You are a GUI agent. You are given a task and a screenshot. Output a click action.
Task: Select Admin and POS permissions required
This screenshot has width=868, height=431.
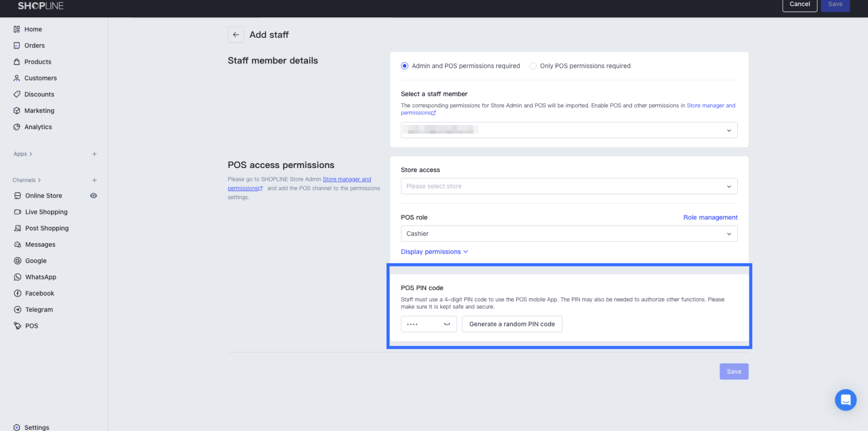pyautogui.click(x=405, y=66)
